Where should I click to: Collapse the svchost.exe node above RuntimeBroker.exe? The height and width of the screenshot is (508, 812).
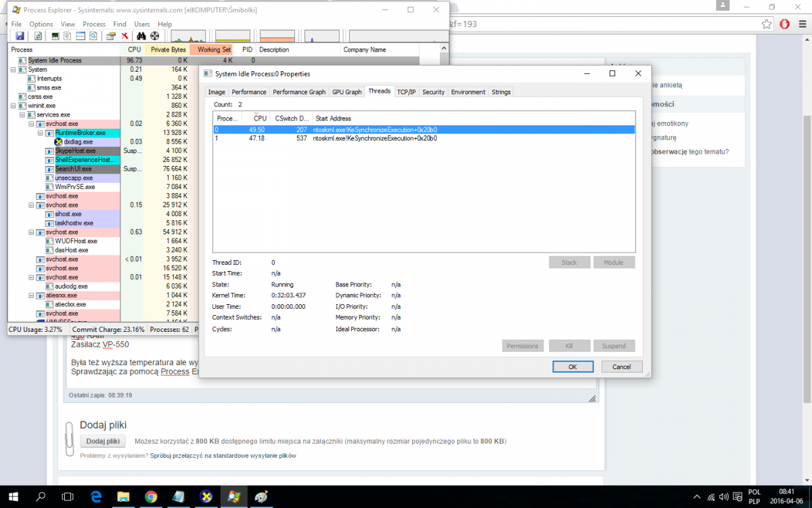[32, 124]
